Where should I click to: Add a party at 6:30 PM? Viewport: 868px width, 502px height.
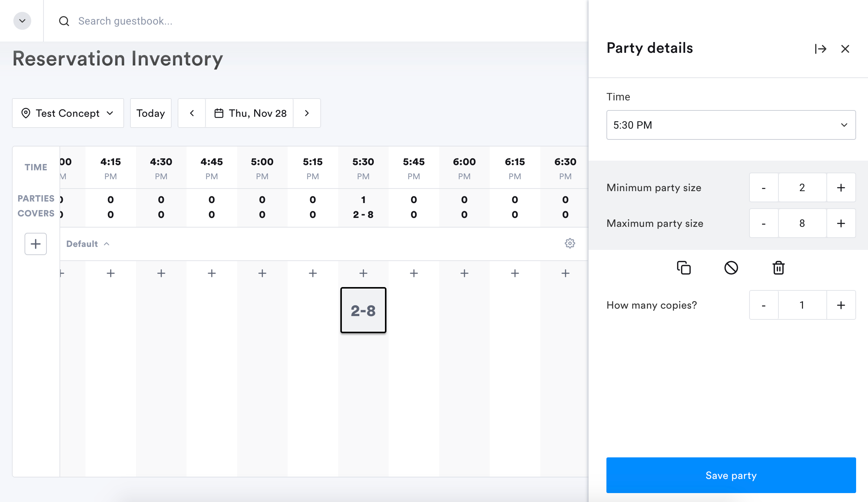566,273
